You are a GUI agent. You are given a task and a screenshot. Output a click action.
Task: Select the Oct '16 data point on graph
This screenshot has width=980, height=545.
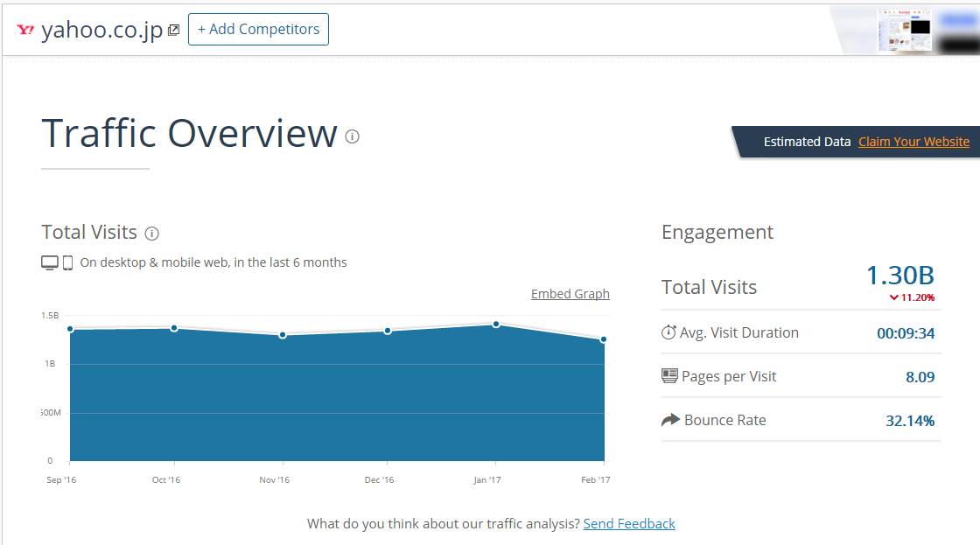[174, 328]
